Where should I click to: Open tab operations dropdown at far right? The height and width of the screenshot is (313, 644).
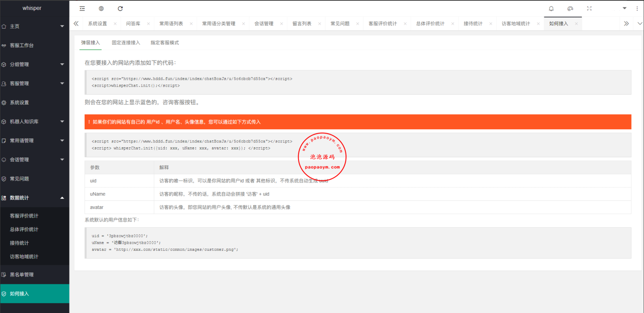(640, 24)
